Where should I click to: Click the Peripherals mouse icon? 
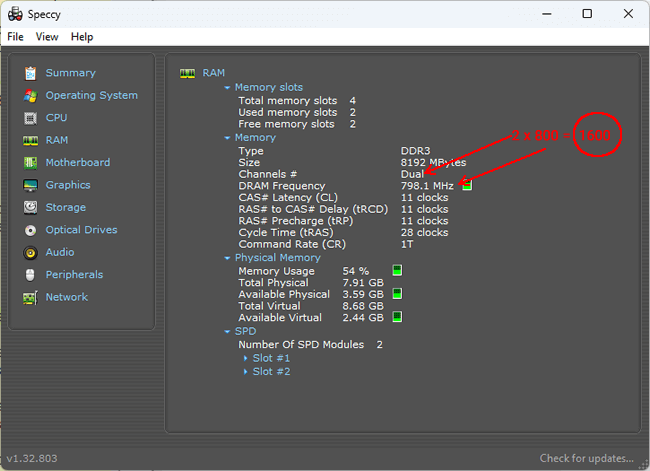[x=30, y=275]
